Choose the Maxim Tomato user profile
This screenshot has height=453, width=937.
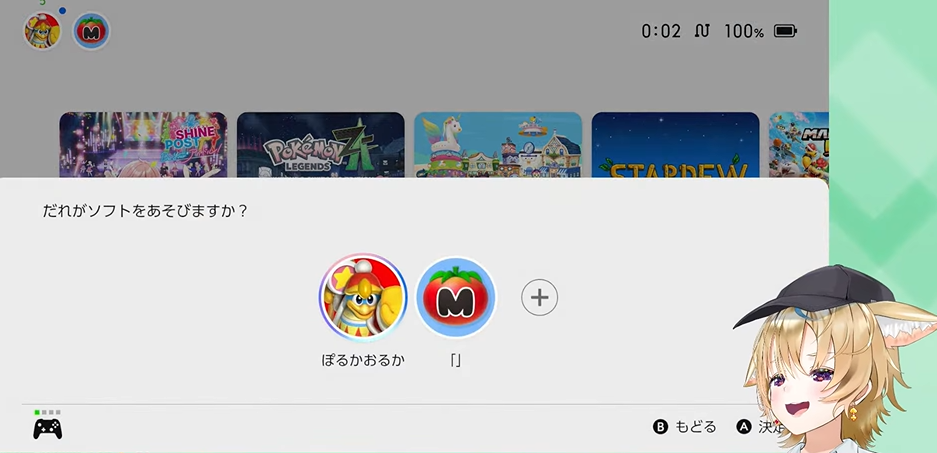tap(456, 297)
